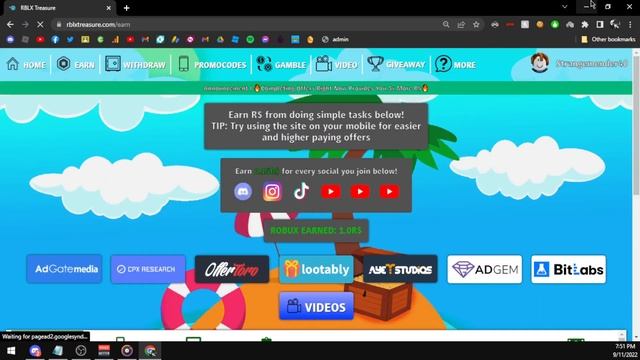Click the taskbar clock showing 7:51 PM
Viewport: 640px width, 360px height.
(624, 350)
